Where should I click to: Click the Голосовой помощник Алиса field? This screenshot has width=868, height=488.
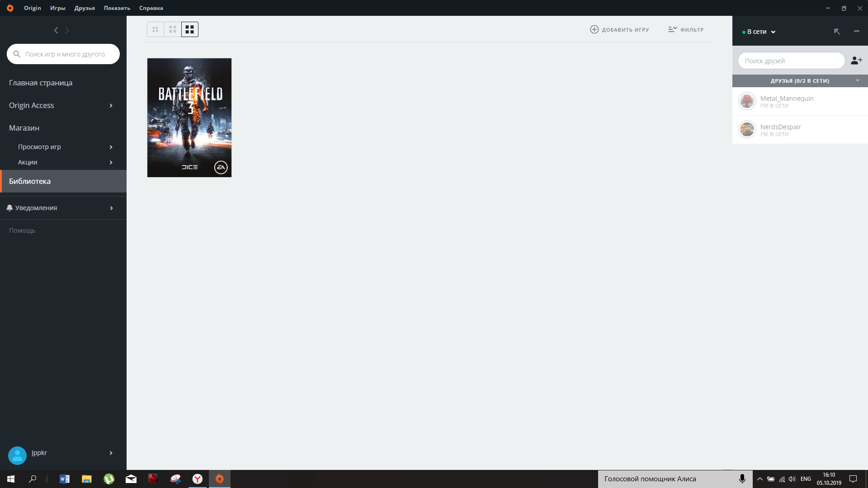(x=675, y=479)
